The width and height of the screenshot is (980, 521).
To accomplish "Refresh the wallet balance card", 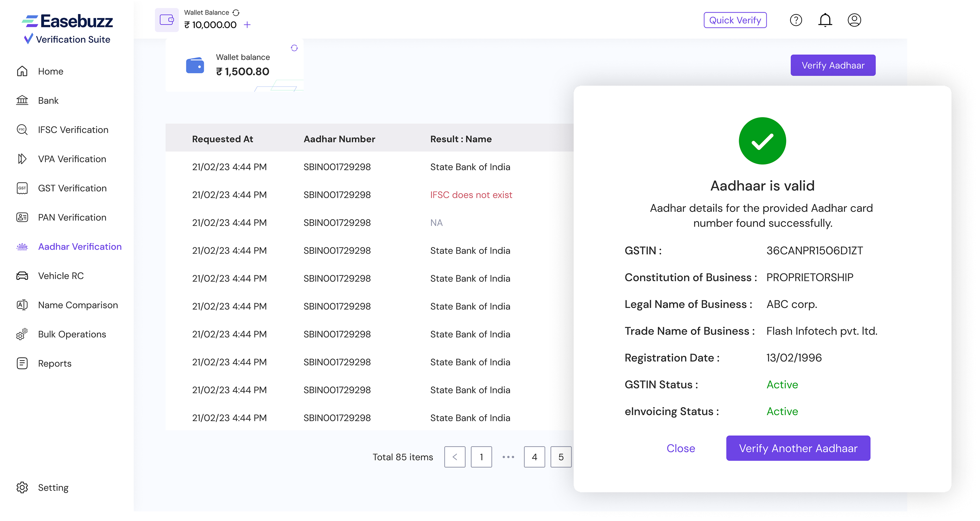I will pyautogui.click(x=294, y=48).
